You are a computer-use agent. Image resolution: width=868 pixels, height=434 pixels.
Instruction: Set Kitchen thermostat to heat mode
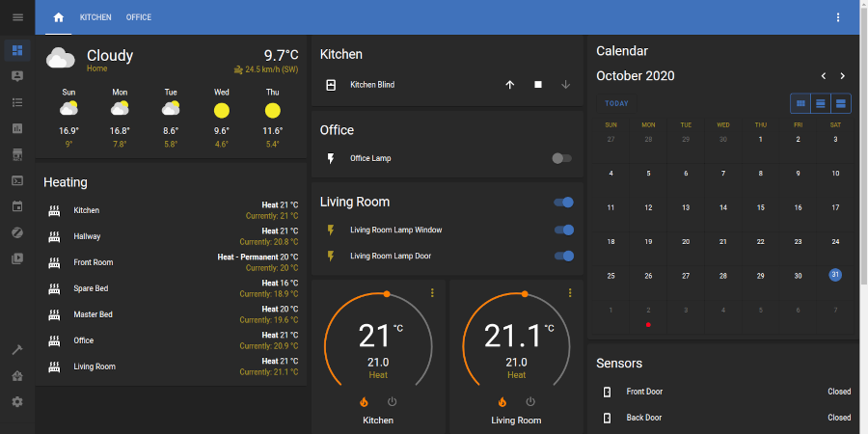point(365,401)
